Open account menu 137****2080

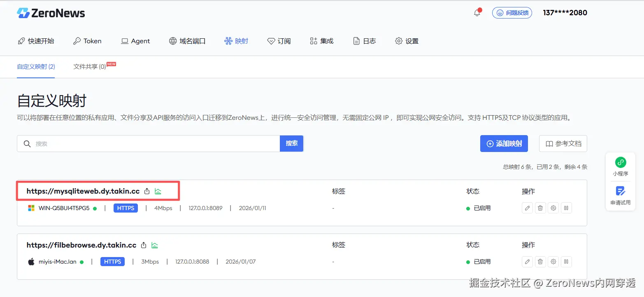[x=565, y=13]
